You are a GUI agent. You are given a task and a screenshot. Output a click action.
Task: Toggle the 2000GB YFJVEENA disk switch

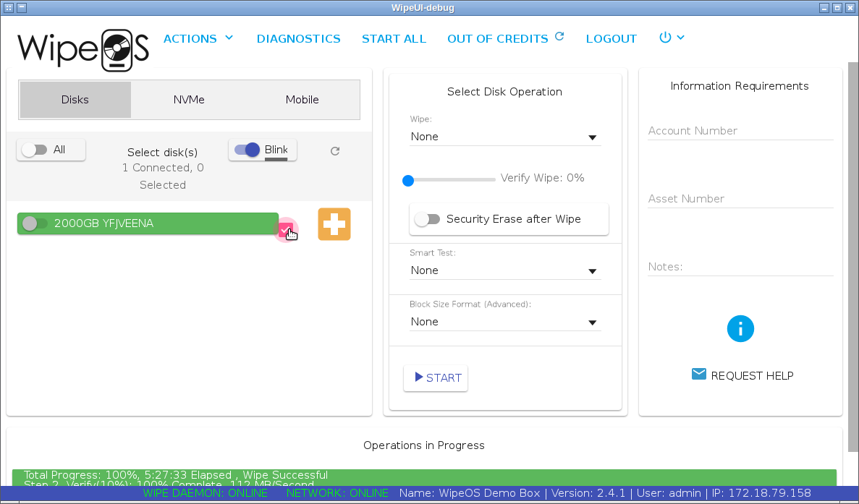click(x=35, y=223)
